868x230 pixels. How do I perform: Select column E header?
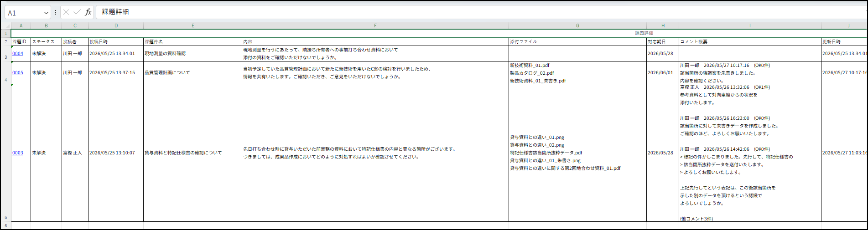[x=193, y=26]
